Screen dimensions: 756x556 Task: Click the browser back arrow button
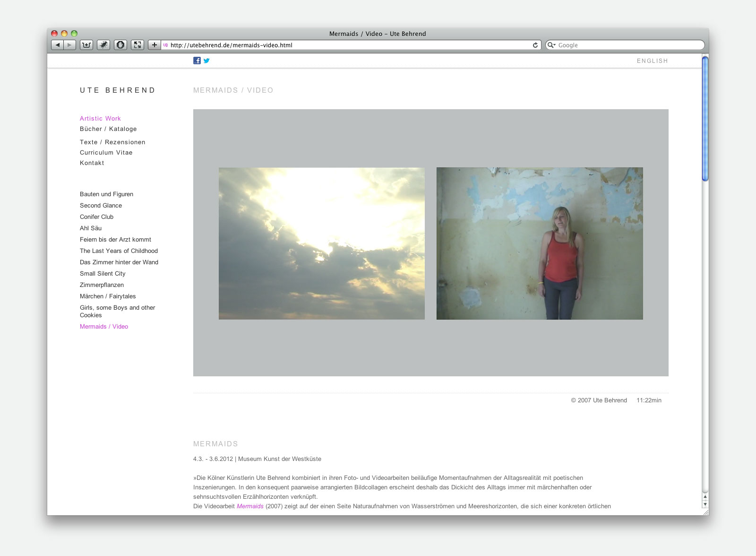pyautogui.click(x=57, y=45)
